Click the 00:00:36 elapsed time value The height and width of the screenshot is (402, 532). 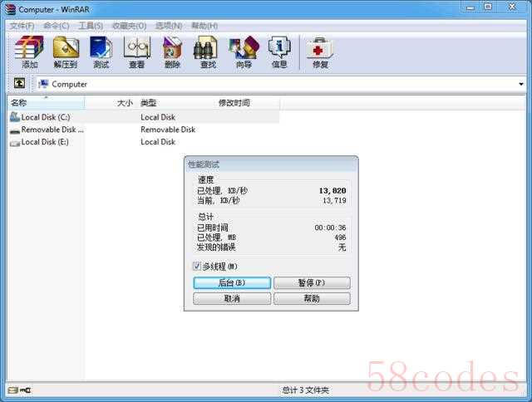tap(330, 228)
